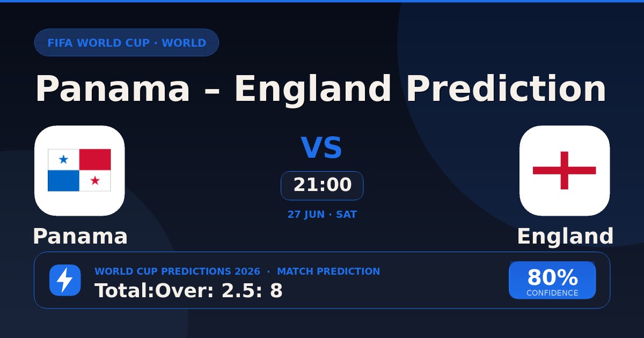Click the England flag icon

[x=565, y=170]
